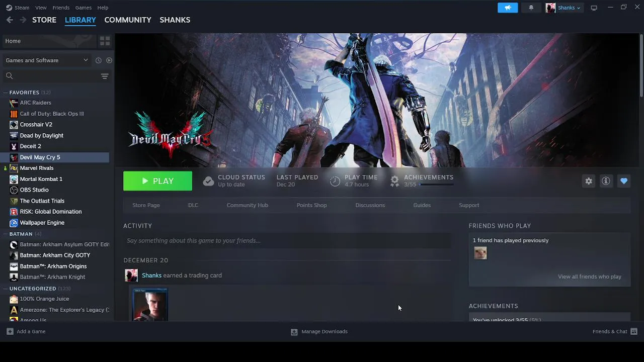
Task: Select Batman: Arkham City GOTY
Action: coord(54,255)
